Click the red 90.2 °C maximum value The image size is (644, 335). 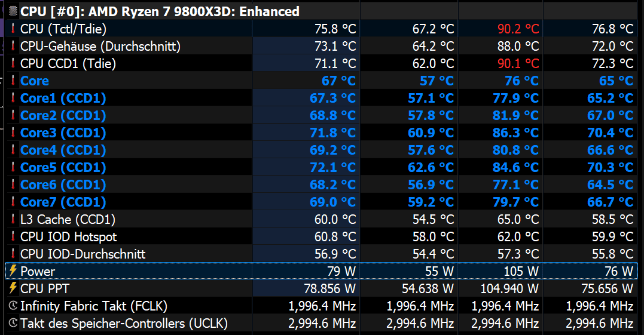[518, 29]
